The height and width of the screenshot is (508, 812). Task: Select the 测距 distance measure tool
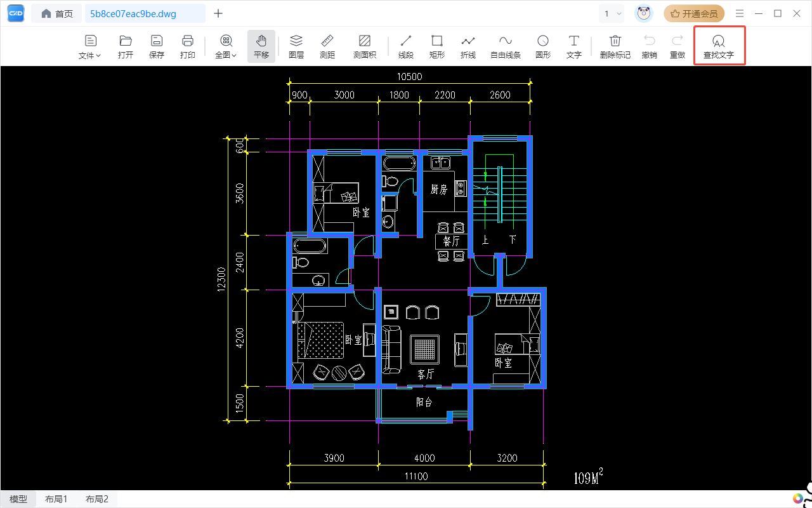[x=327, y=47]
